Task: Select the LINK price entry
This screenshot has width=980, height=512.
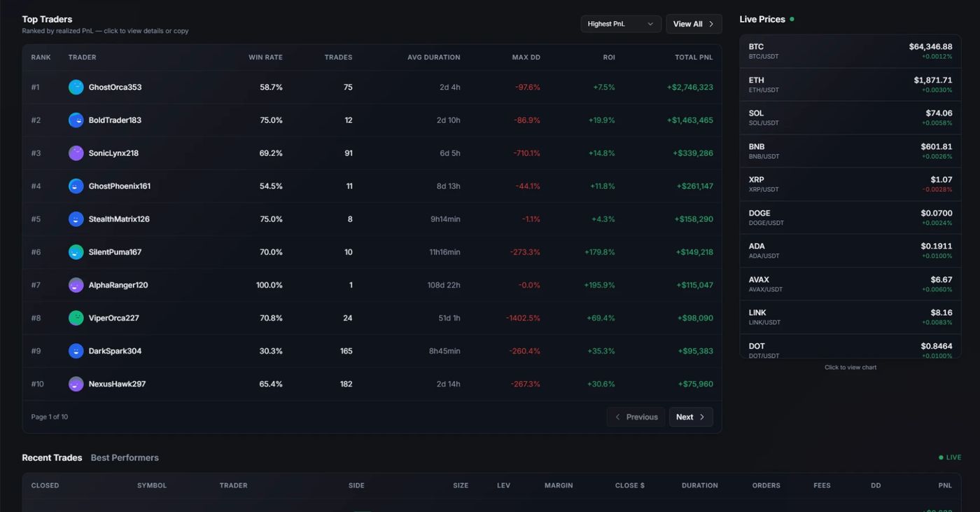Action: [x=850, y=317]
